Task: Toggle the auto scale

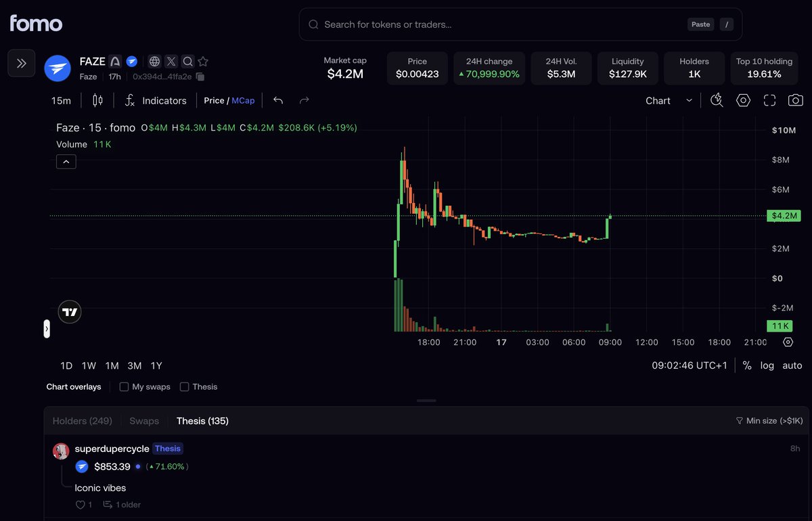Action: pos(792,365)
